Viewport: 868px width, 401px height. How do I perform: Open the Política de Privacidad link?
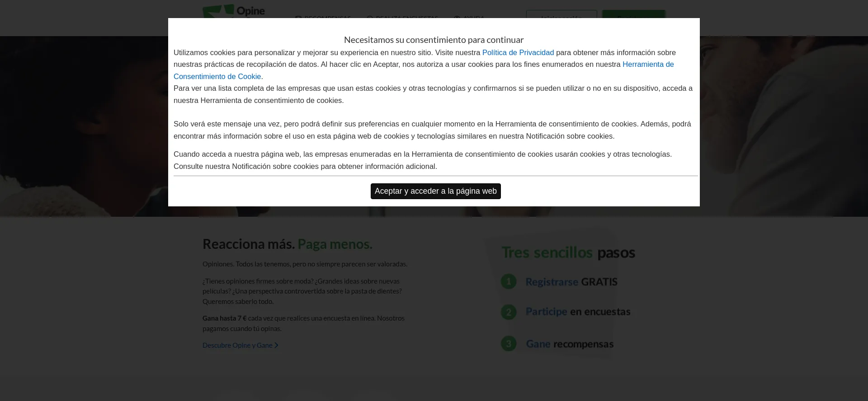click(518, 52)
